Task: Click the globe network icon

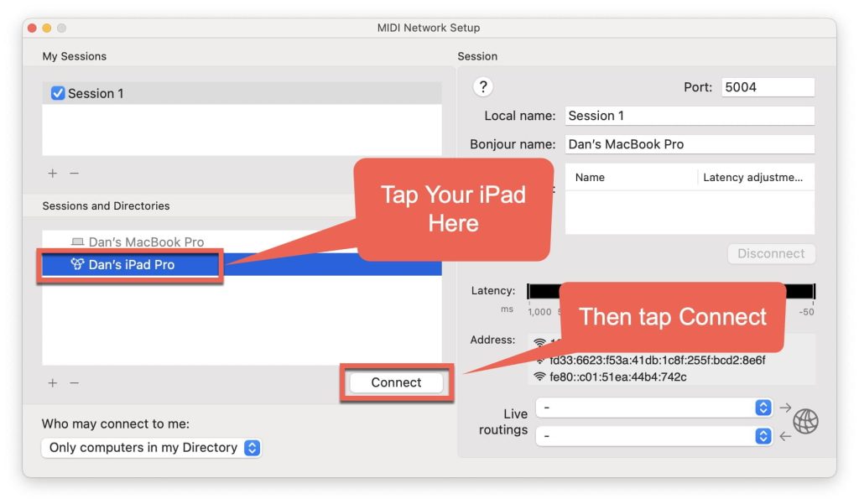Action: (805, 421)
